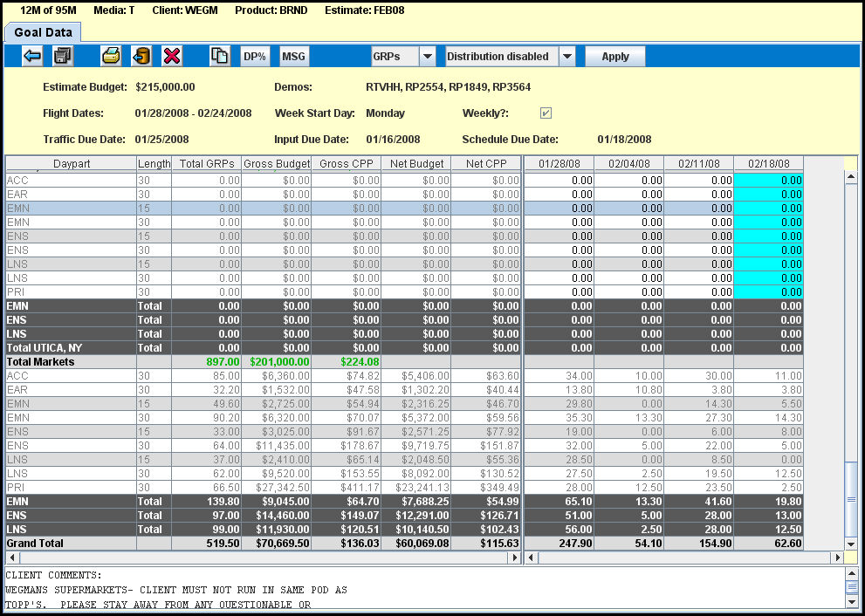The image size is (865, 616).
Task: Click the 02/11/08 week column header
Action: (699, 164)
